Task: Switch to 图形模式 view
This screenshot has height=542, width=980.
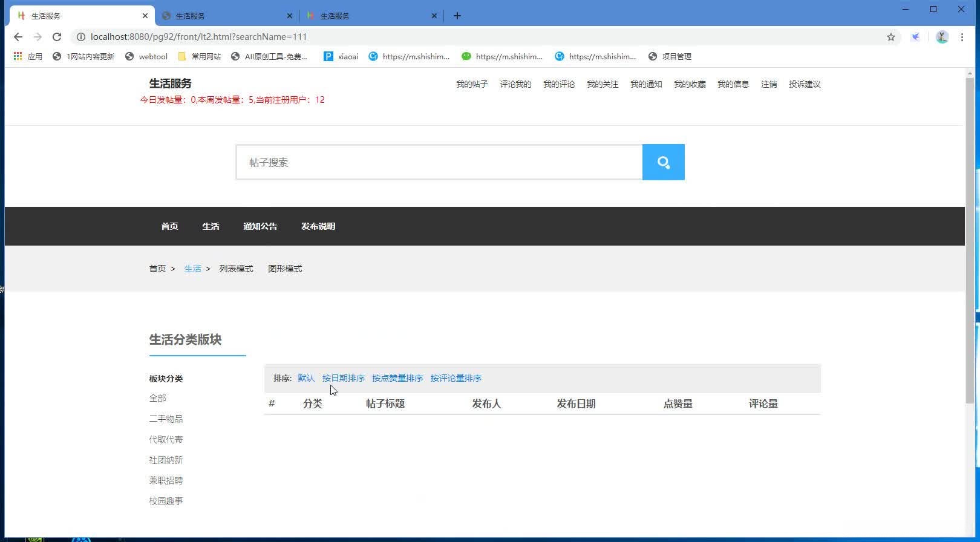Action: [x=285, y=269]
